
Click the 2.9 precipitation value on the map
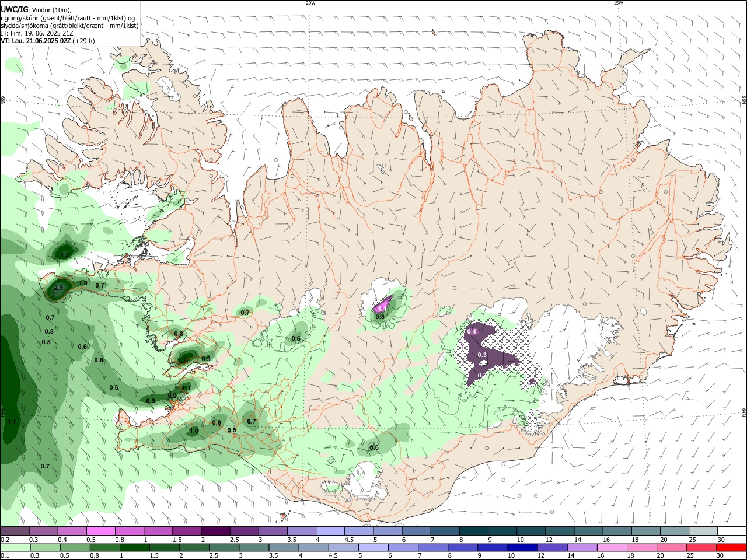coord(58,288)
